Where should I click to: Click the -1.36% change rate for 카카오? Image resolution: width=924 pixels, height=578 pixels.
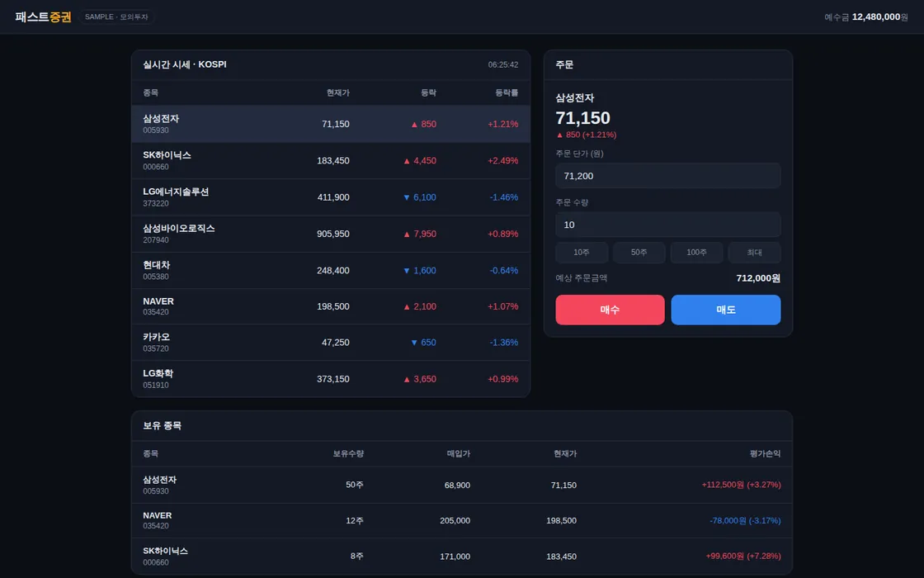pyautogui.click(x=504, y=342)
